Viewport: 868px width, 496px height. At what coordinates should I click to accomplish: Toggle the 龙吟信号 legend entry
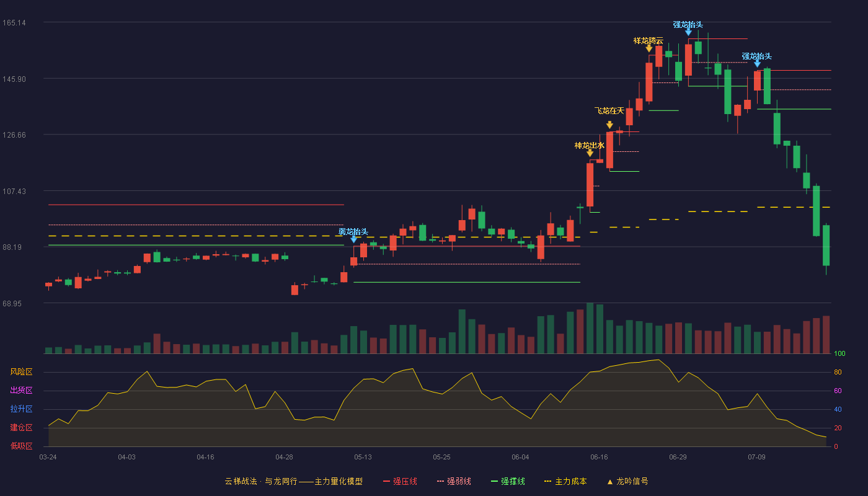tap(627, 481)
